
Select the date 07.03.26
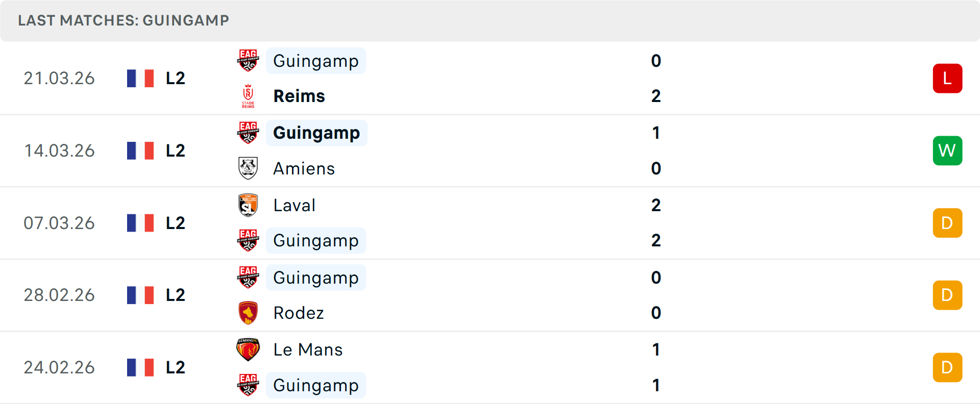59,222
